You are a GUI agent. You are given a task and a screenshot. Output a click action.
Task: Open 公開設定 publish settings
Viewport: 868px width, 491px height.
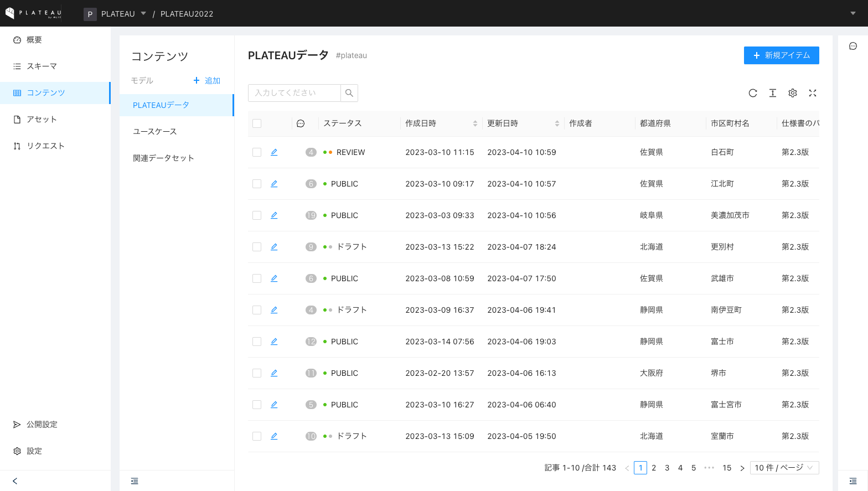55,425
